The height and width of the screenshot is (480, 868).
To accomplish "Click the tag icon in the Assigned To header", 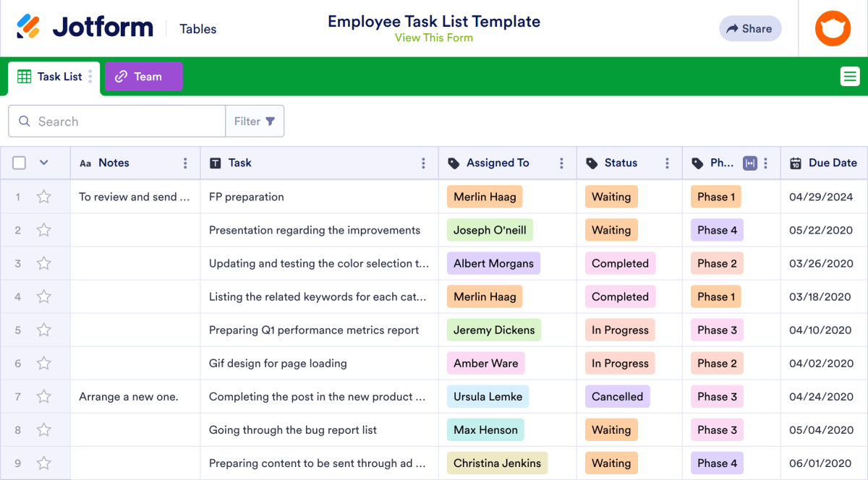I will pos(454,163).
